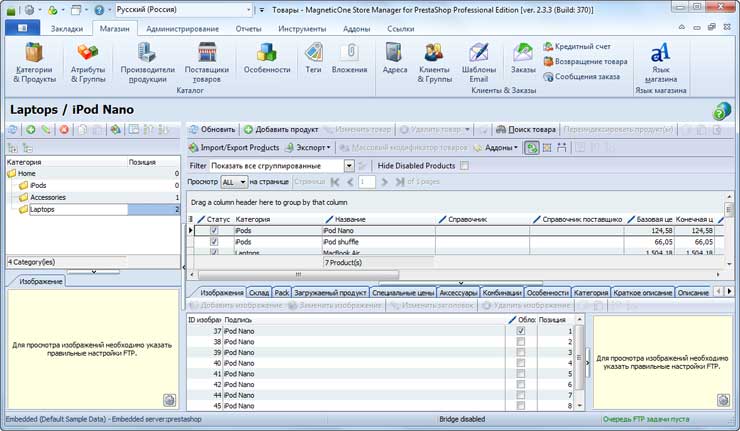The image size is (740, 431).
Task: Click Поиск товара search button
Action: pyautogui.click(x=526, y=129)
